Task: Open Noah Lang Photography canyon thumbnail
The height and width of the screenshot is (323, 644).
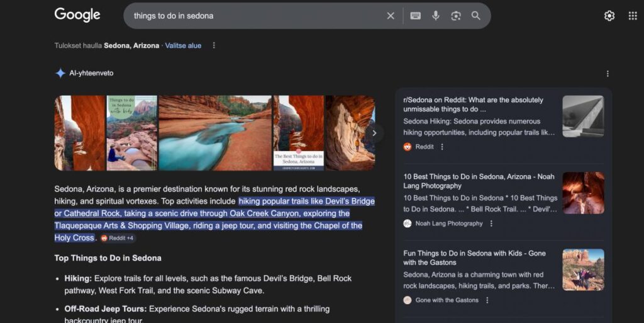Action: pos(583,193)
